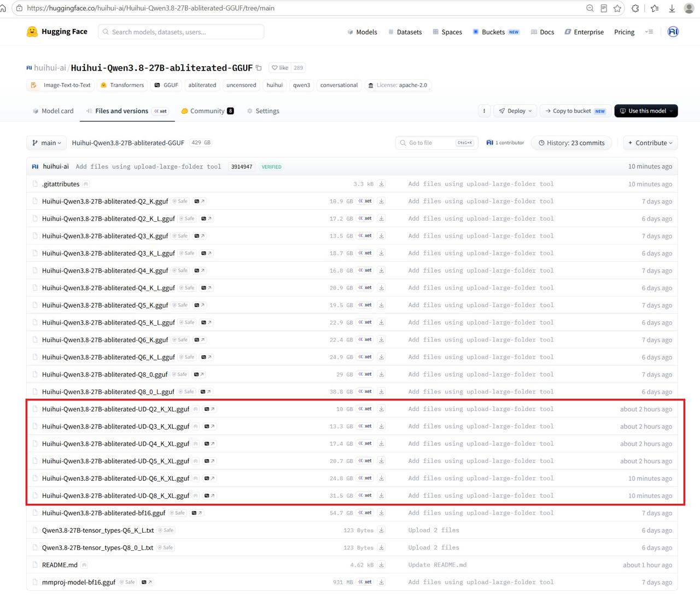Open Huihui-Qwen3.8-27B-abliterated-UD-Q6_K_XL.gguf file
Image resolution: width=700 pixels, height=600 pixels.
click(x=115, y=478)
